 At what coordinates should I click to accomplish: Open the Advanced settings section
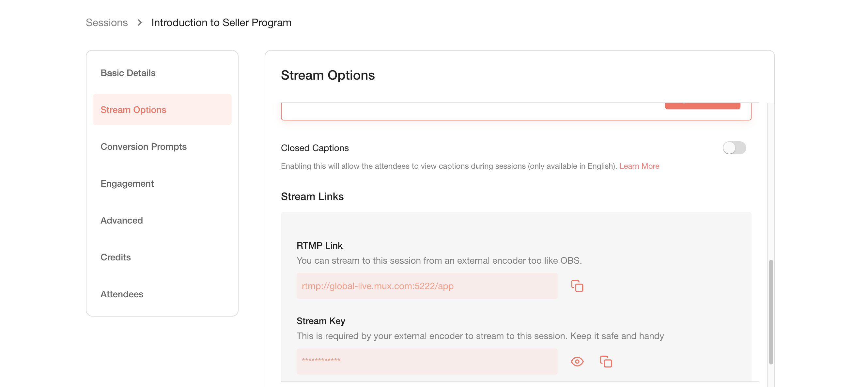[x=162, y=220]
